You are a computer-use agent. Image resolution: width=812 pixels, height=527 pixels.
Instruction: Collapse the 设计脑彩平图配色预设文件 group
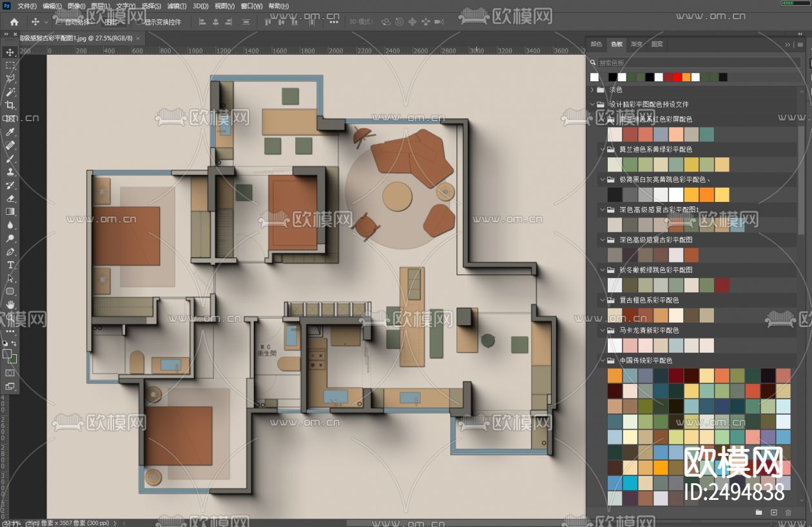[x=592, y=104]
